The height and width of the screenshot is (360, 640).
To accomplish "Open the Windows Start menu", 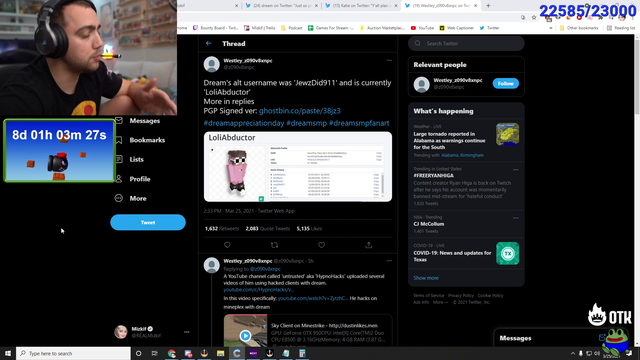I will [x=8, y=353].
